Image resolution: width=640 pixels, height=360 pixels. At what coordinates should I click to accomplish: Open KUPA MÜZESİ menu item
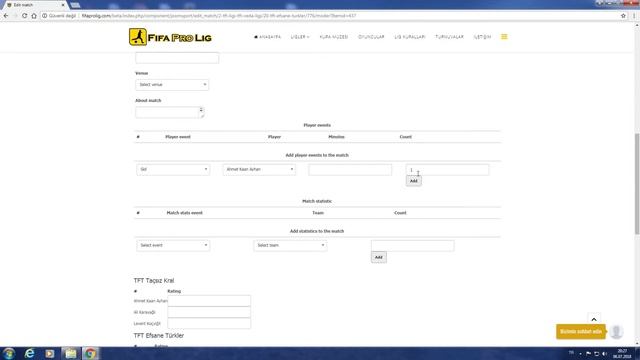pyautogui.click(x=333, y=37)
